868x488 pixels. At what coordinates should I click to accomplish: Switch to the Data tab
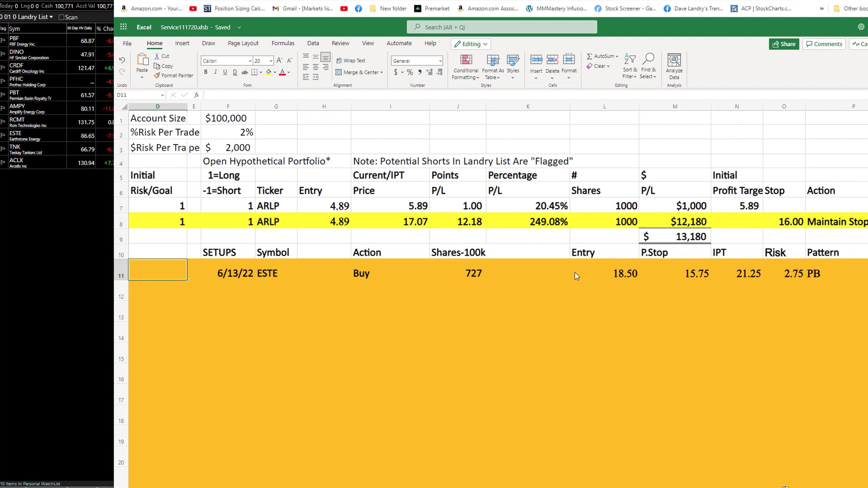pos(313,43)
